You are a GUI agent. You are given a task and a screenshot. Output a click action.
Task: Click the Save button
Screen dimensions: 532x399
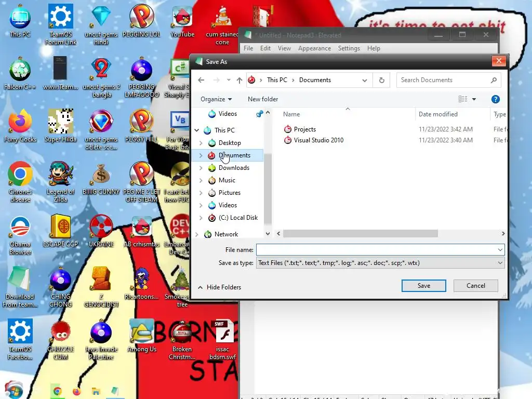[x=424, y=286]
